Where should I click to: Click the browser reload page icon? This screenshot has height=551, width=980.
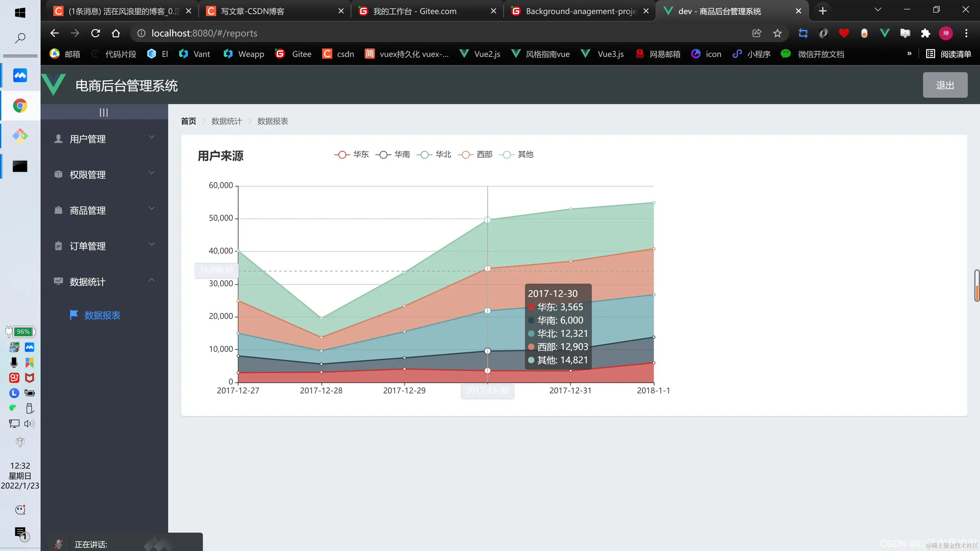(96, 33)
